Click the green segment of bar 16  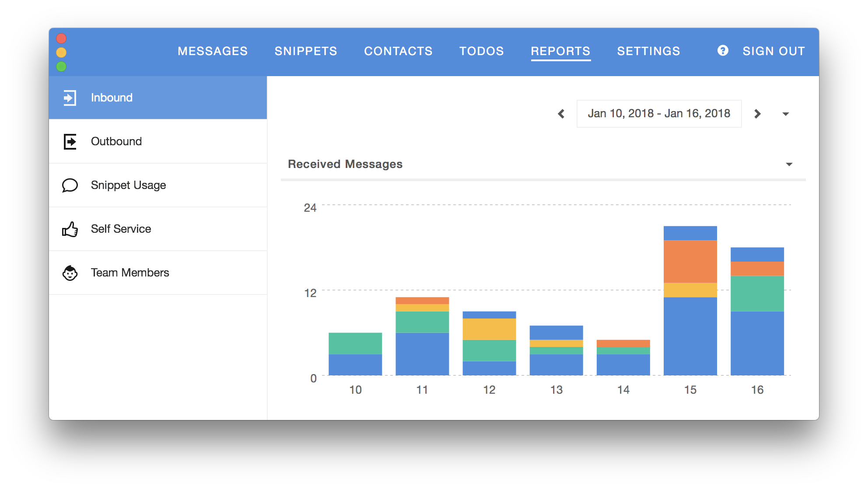(757, 293)
